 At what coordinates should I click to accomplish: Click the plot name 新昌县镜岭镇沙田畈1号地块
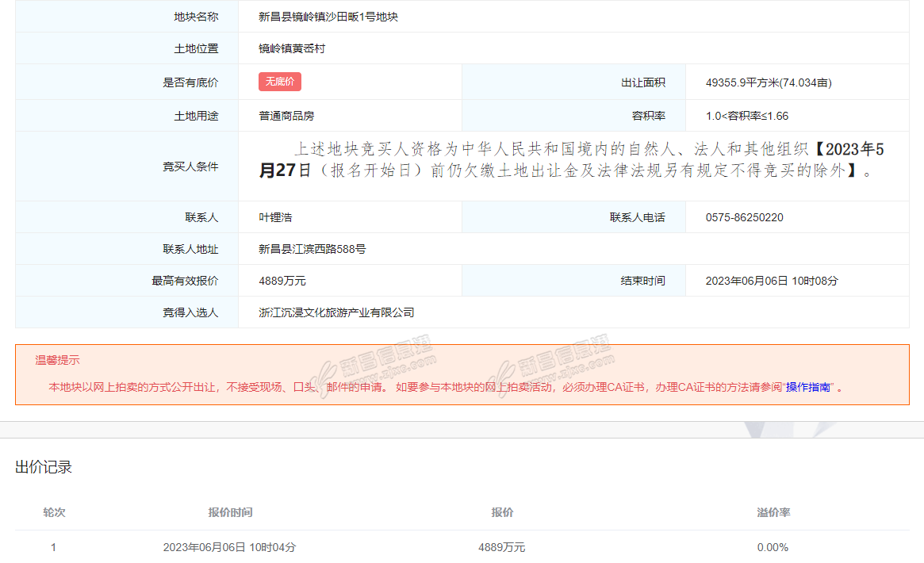click(328, 17)
